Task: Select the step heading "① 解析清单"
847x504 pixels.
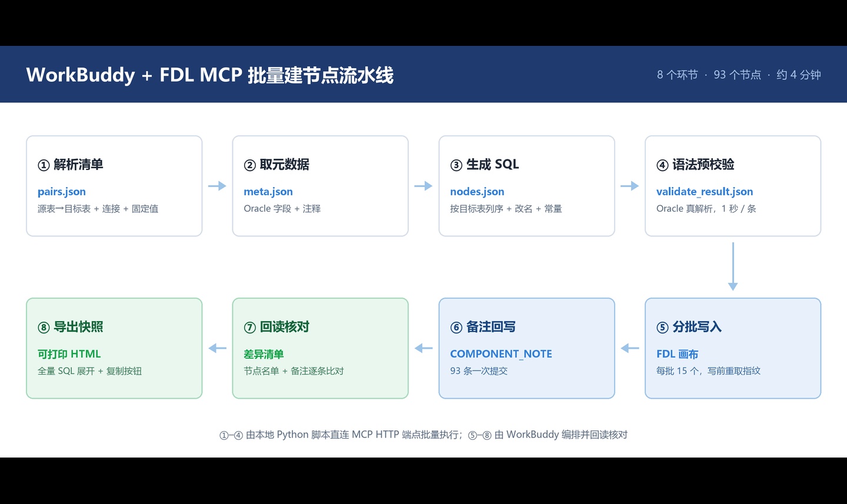Action: click(x=71, y=165)
